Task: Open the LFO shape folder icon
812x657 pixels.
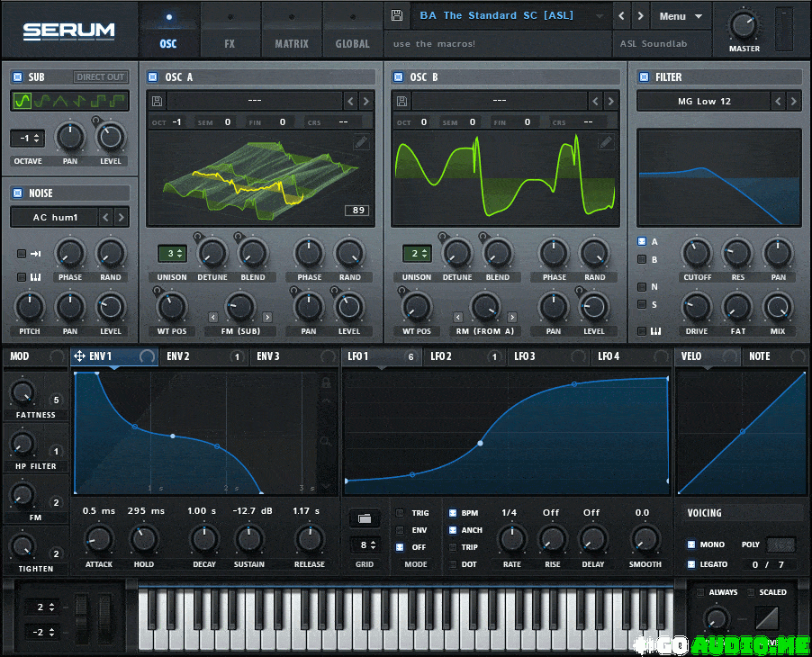Action: pyautogui.click(x=365, y=518)
